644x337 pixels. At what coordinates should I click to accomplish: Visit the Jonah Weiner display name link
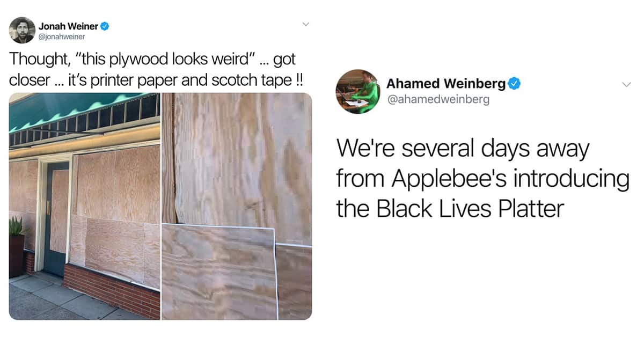69,26
